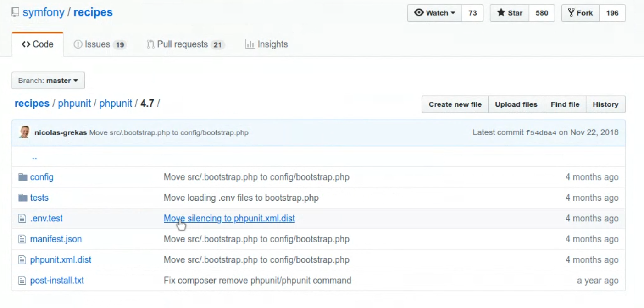Open config row's commit message
Viewport: 644px width, 308px height.
(x=256, y=177)
